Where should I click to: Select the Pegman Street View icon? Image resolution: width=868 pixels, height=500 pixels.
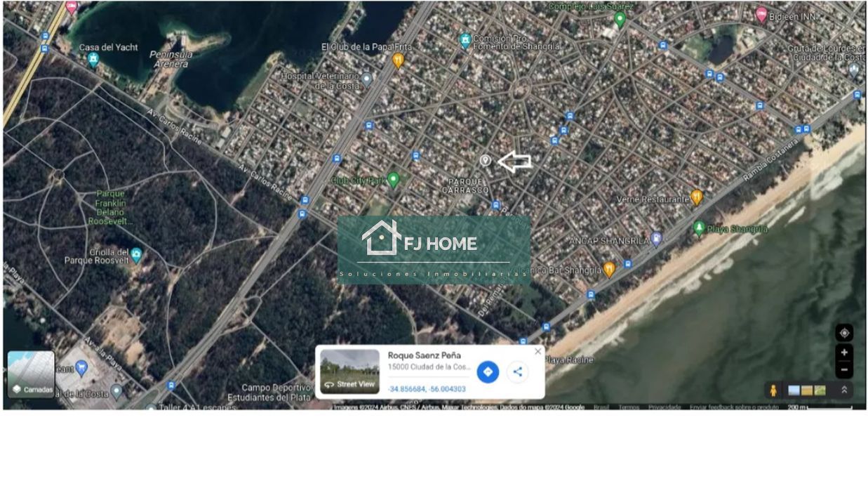click(773, 390)
